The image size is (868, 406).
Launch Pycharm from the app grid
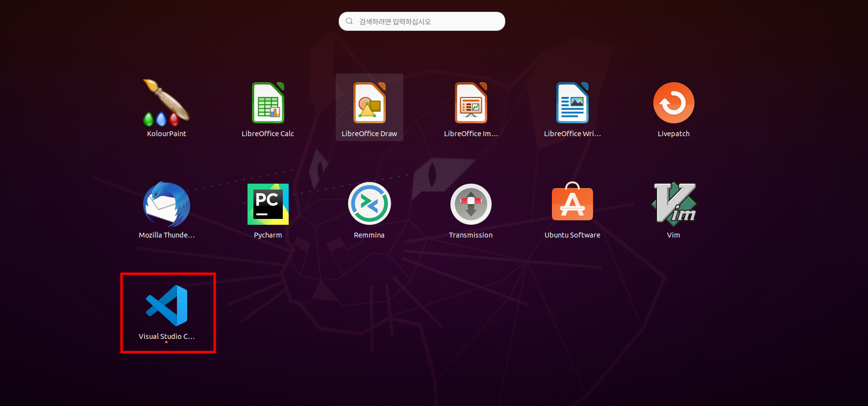[x=268, y=204]
